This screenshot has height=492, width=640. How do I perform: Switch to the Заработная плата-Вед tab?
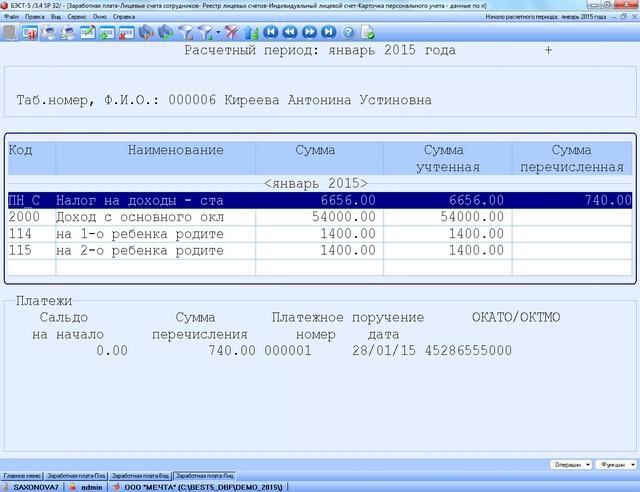pyautogui.click(x=140, y=476)
